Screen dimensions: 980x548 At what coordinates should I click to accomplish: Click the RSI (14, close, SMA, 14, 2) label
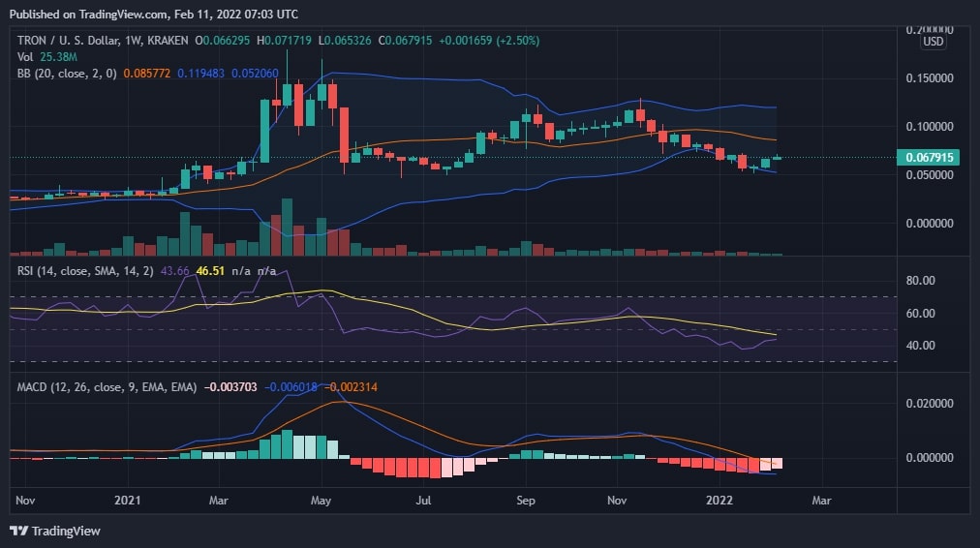point(85,271)
